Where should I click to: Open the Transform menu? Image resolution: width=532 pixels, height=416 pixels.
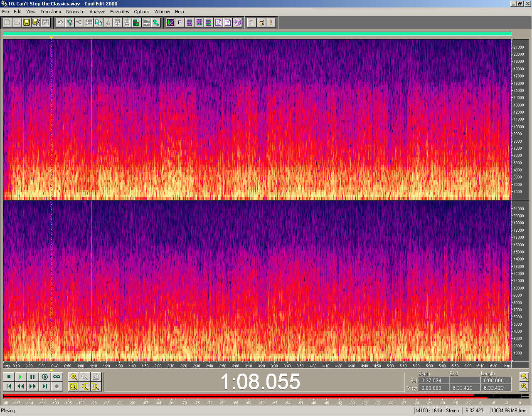[51, 12]
